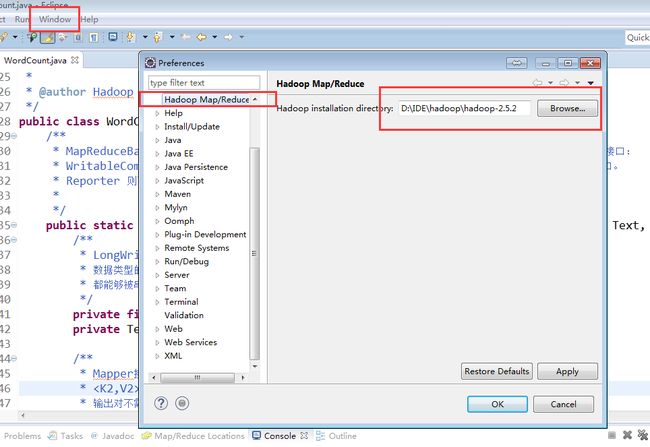Expand the Java preferences node
The width and height of the screenshot is (650, 447).
click(x=157, y=140)
